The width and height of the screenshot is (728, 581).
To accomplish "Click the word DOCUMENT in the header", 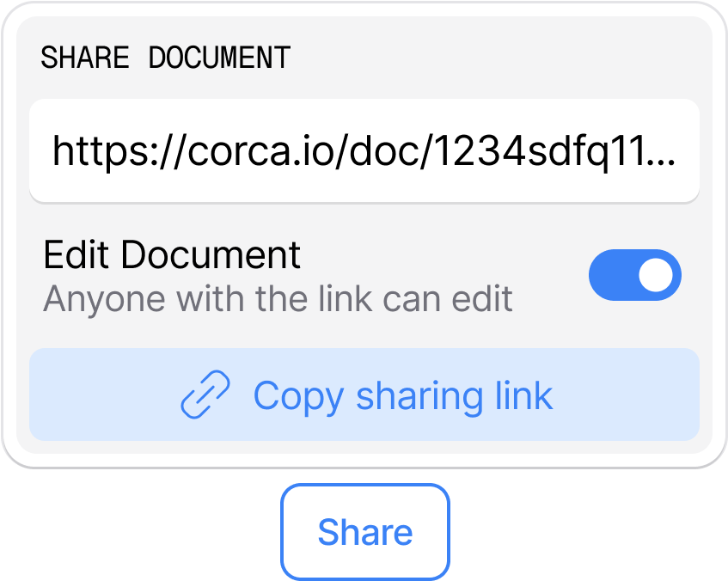I will [x=220, y=58].
